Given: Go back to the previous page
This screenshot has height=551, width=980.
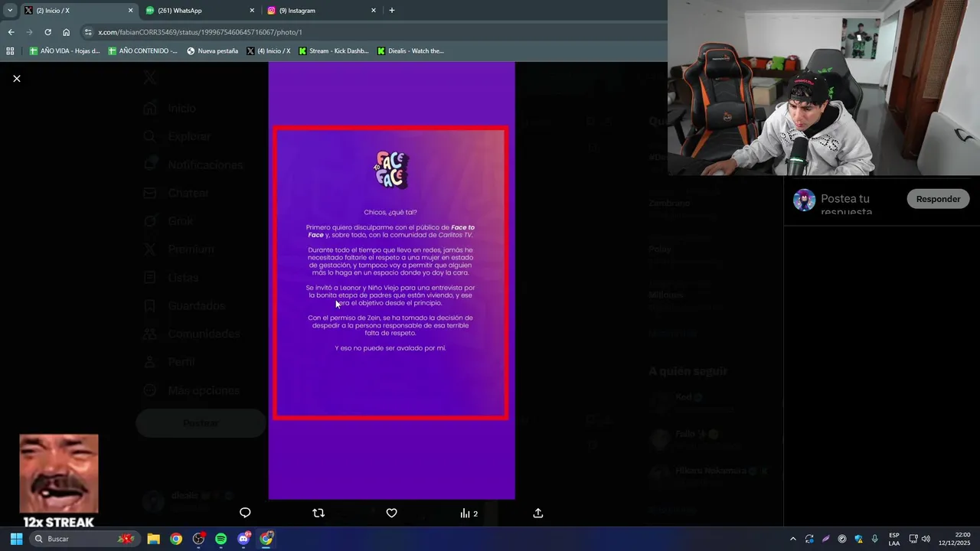Looking at the screenshot, I should click(x=11, y=32).
